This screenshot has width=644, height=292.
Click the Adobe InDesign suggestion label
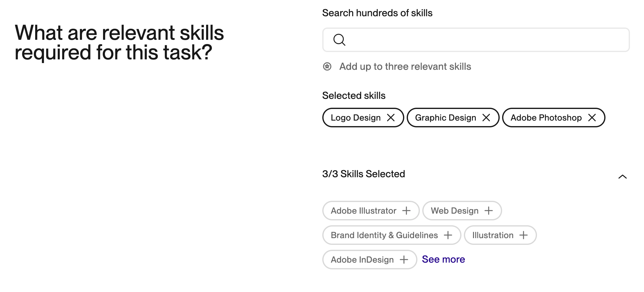[362, 260]
